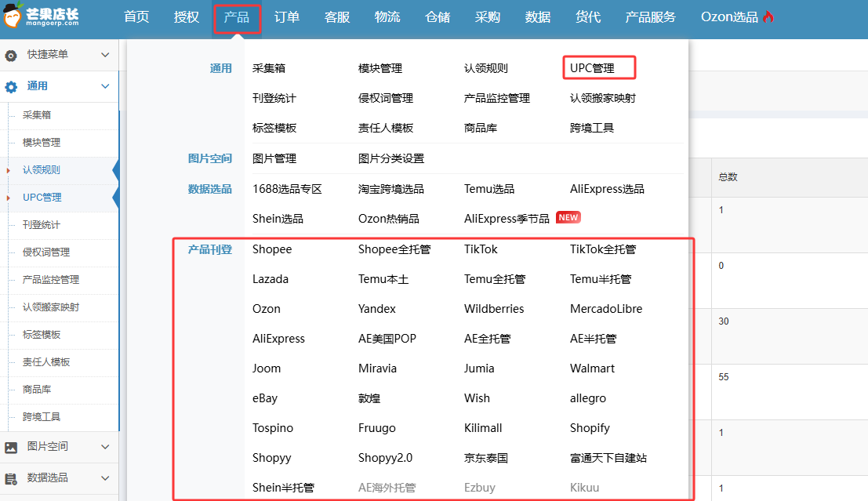This screenshot has height=501, width=868.
Task: Click the 数据选品 icon in sidebar
Action: (x=11, y=478)
